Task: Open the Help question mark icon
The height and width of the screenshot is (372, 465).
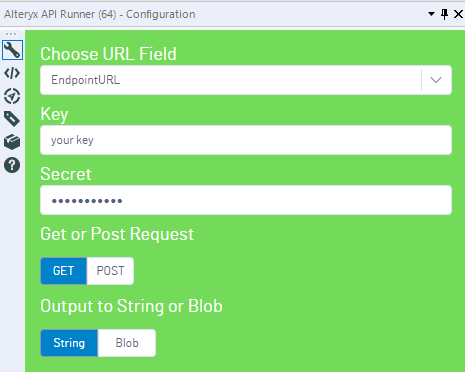Action: [x=12, y=165]
